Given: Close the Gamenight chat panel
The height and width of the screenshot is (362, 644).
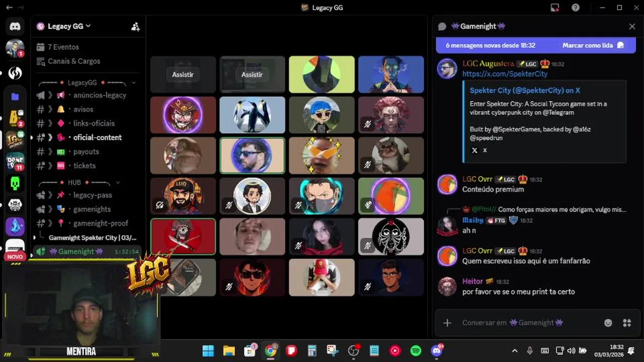Looking at the screenshot, I should point(632,26).
